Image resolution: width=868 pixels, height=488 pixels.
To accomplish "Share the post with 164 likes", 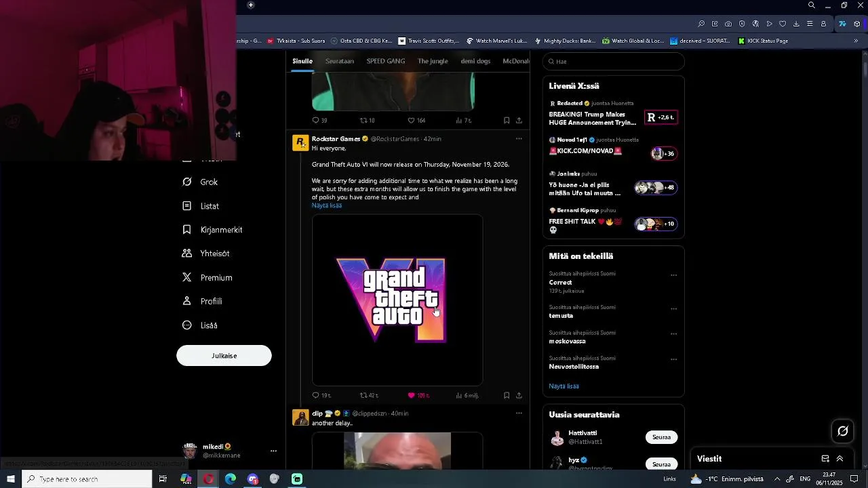I will click(519, 121).
